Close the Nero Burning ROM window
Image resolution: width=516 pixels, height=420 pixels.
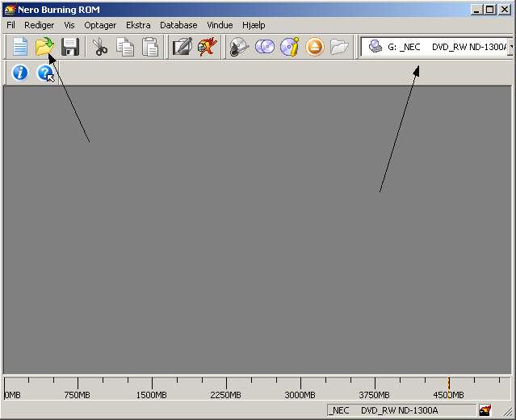click(505, 10)
